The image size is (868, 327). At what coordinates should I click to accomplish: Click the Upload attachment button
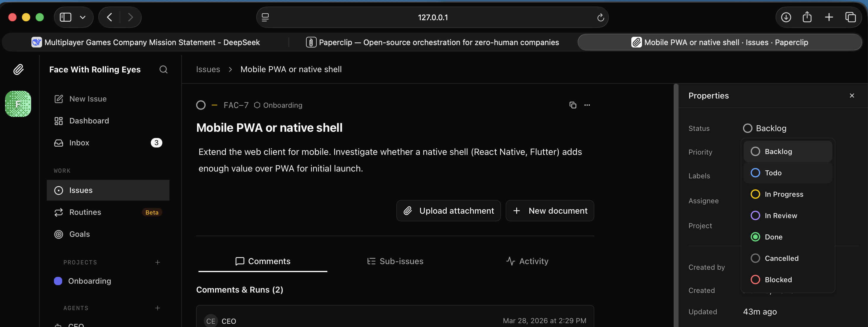click(449, 211)
